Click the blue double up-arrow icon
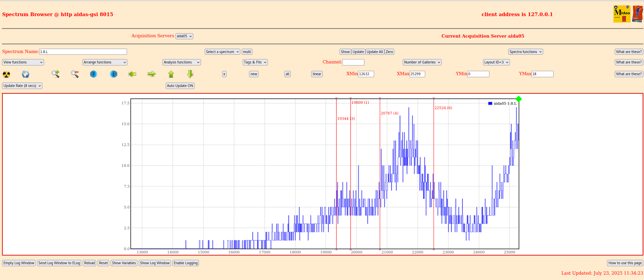644x280 pixels. 114,74
